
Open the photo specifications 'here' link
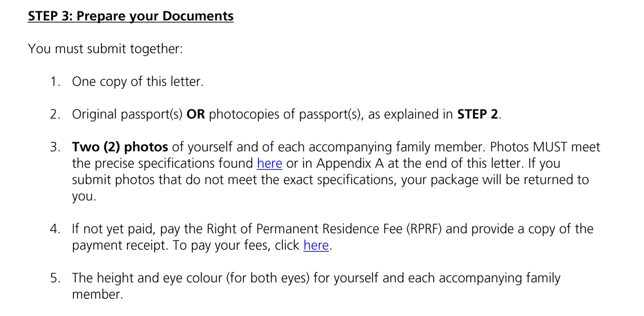(270, 163)
